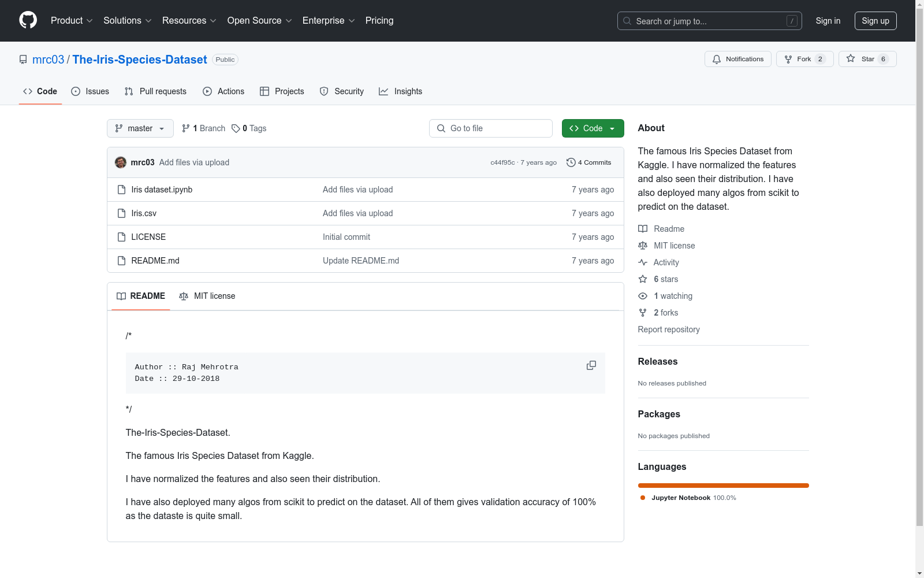Viewport: 924px width, 578px height.
Task: Open Iris dataset.ipynb file
Action: pyautogui.click(x=162, y=190)
